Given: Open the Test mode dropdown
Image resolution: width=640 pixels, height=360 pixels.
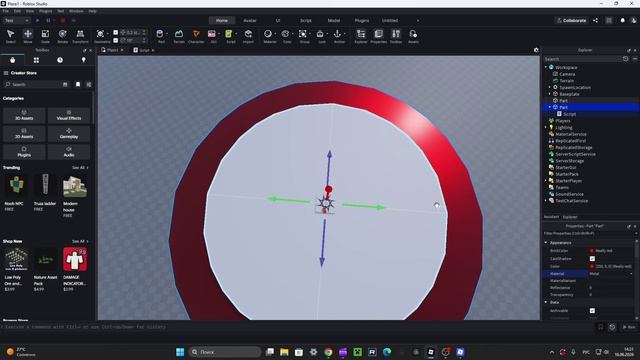Looking at the screenshot, I should coord(16,20).
